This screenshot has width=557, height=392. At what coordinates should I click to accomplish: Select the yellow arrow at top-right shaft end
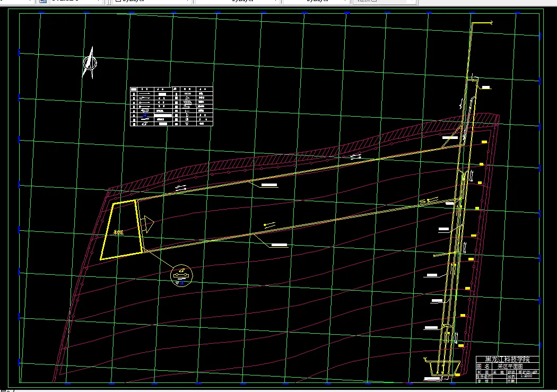tap(482, 23)
